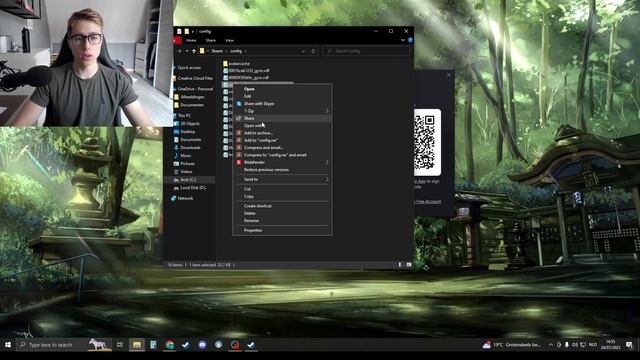
Task: Click the Bitdefender red icon
Action: pyautogui.click(x=239, y=162)
